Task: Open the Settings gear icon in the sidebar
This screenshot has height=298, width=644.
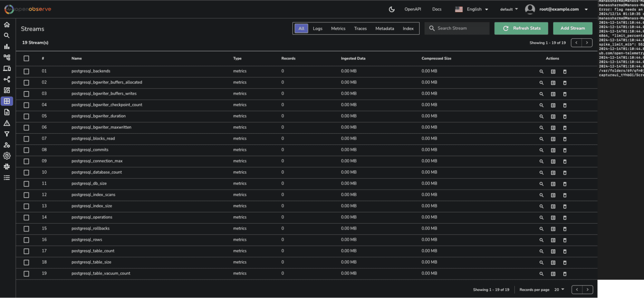Action: coord(7,156)
